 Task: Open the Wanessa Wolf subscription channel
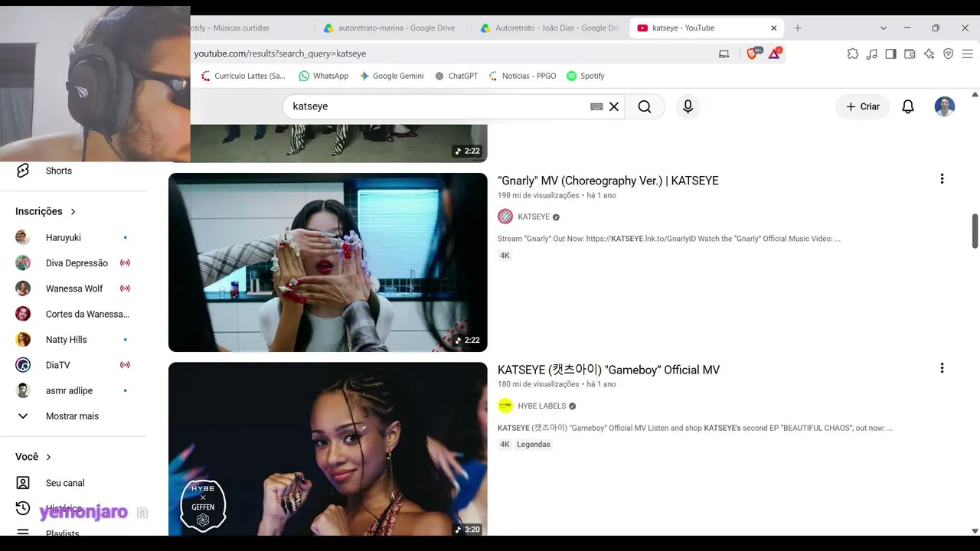73,289
